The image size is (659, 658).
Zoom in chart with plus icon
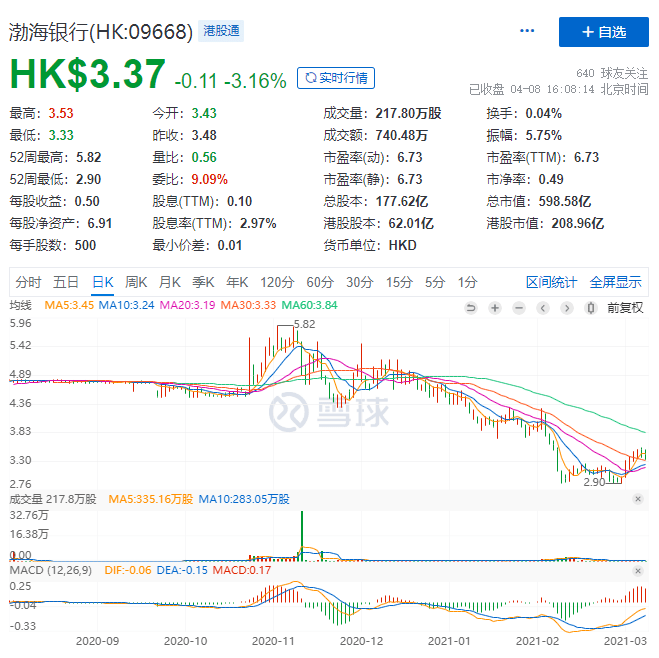tap(495, 308)
